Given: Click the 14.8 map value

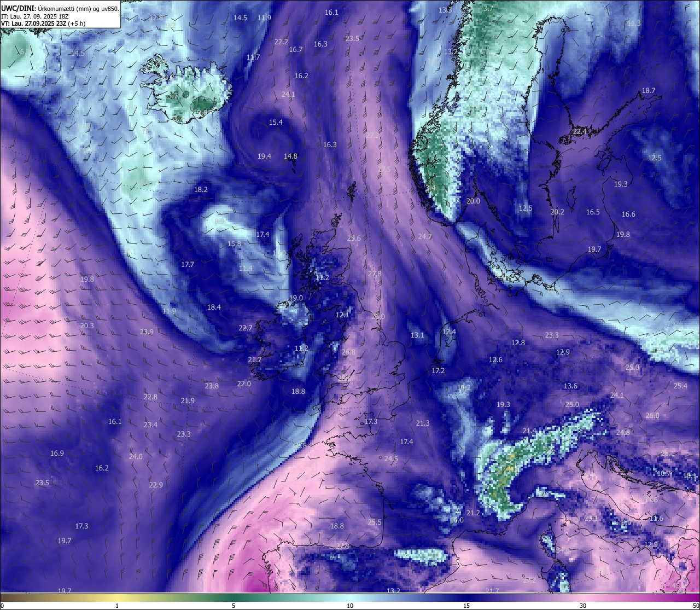Looking at the screenshot, I should coord(290,156).
